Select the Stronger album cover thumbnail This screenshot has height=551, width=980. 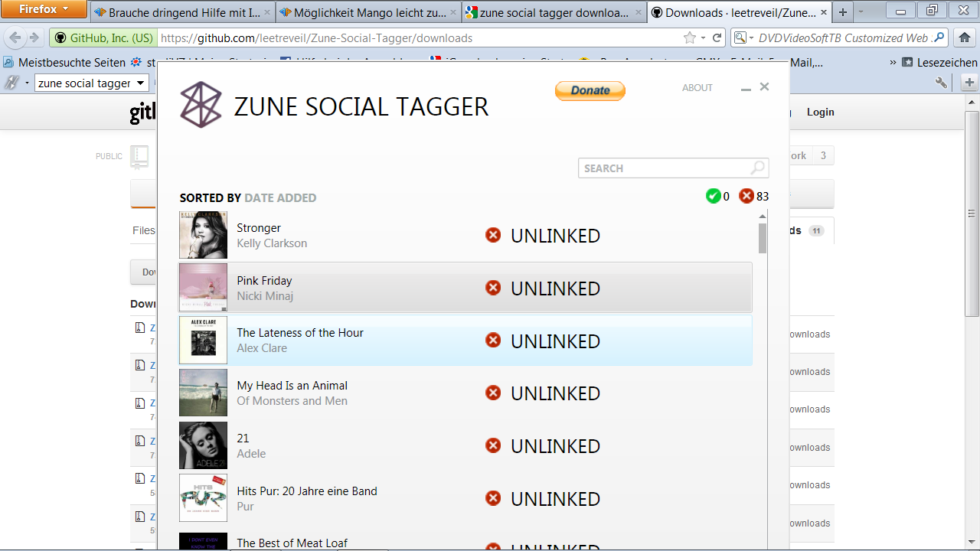(203, 235)
